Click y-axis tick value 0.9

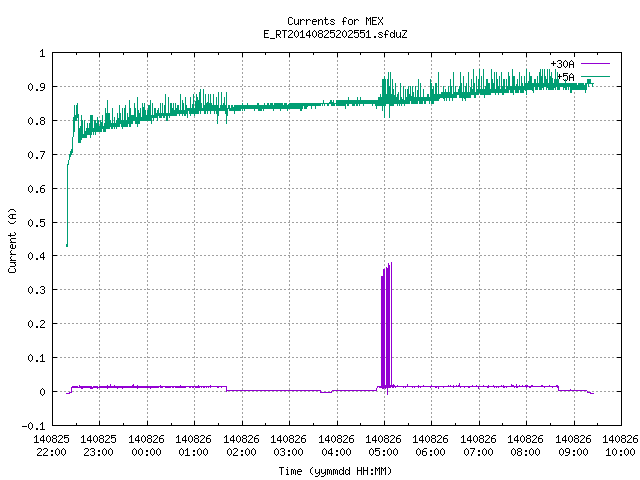tap(36, 87)
